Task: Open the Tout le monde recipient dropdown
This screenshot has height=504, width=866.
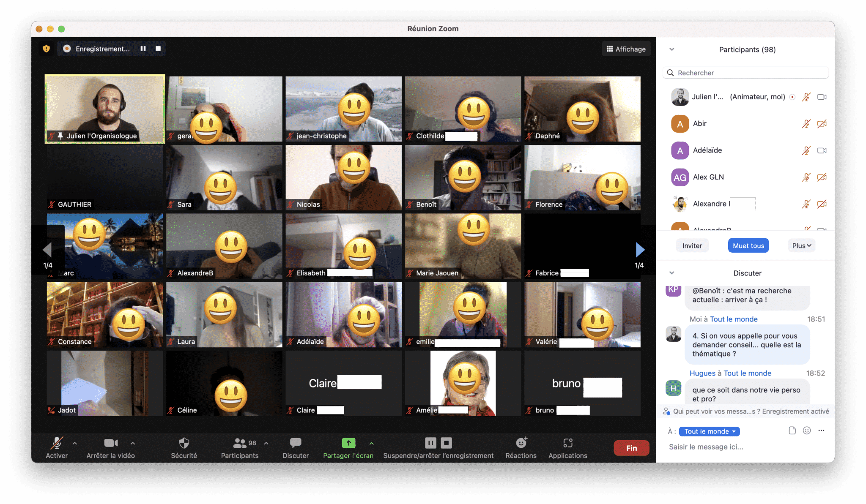Action: (709, 431)
